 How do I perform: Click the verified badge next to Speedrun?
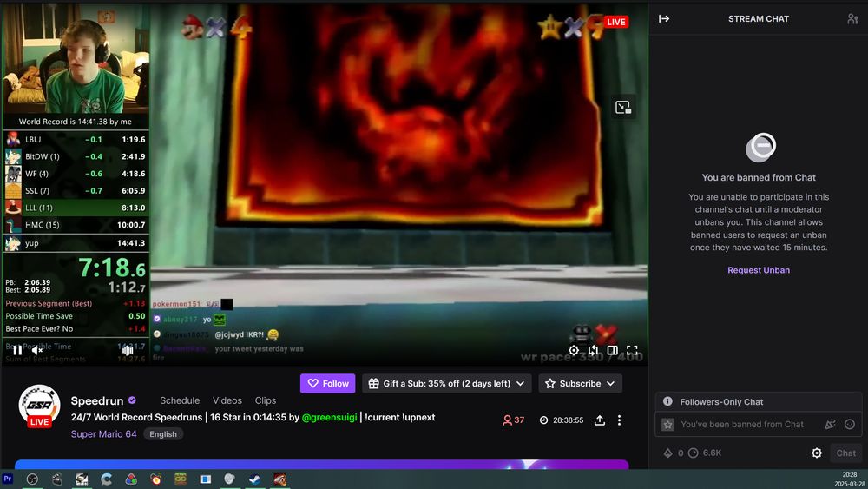132,400
